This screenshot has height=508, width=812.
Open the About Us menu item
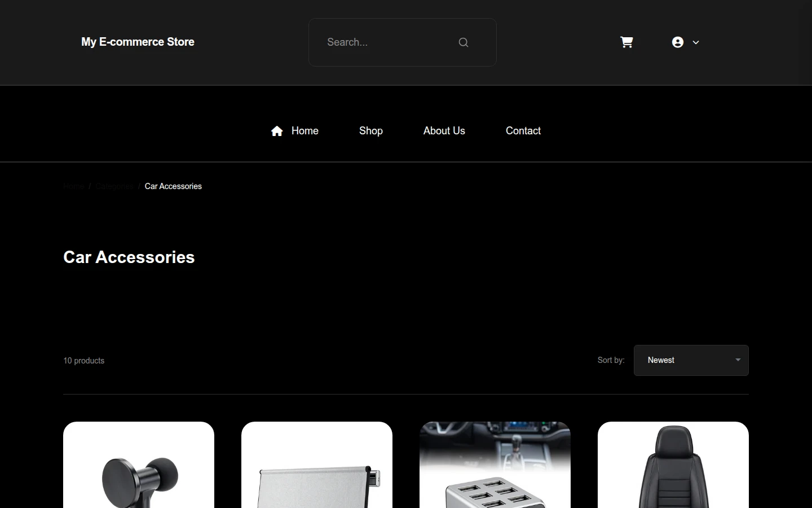pyautogui.click(x=444, y=131)
